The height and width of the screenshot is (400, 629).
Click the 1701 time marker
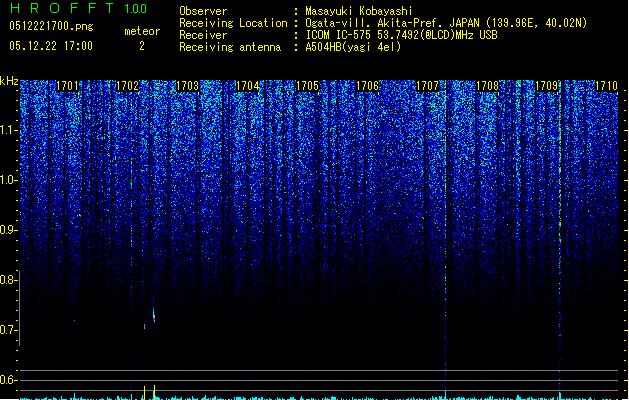click(x=67, y=86)
